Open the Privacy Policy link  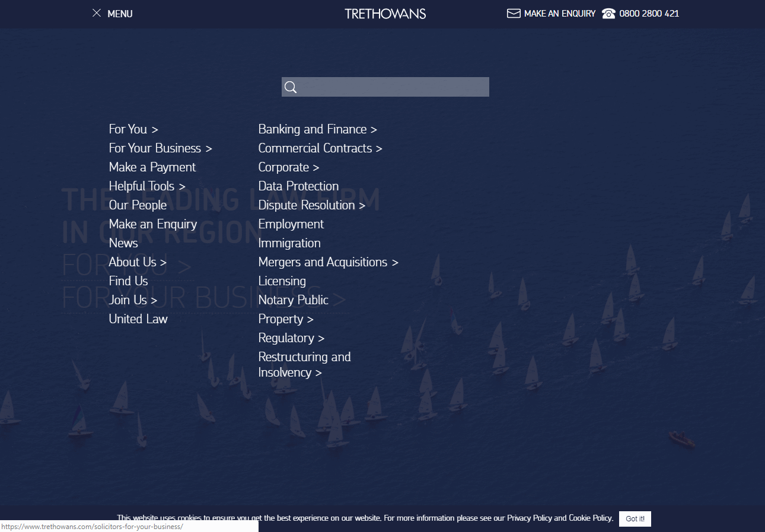pos(529,518)
